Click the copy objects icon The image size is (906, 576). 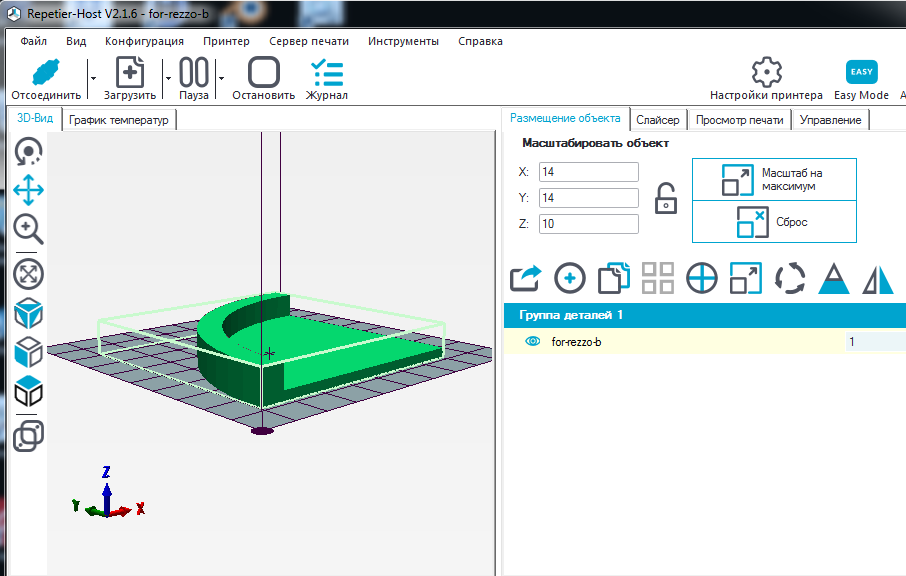(x=614, y=278)
